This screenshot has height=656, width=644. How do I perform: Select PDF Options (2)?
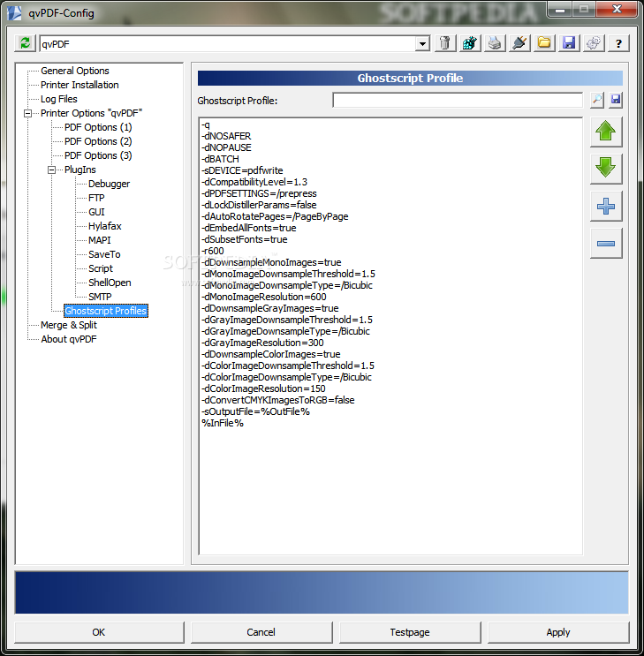[x=98, y=141]
